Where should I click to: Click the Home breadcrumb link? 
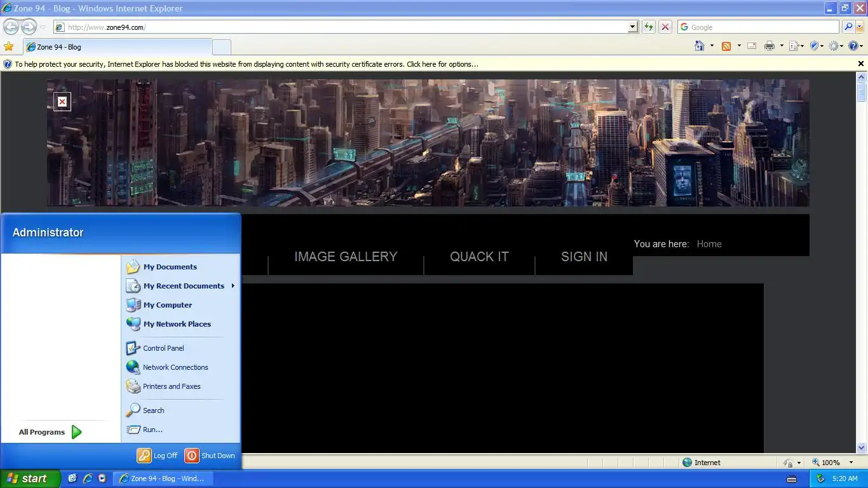click(709, 244)
